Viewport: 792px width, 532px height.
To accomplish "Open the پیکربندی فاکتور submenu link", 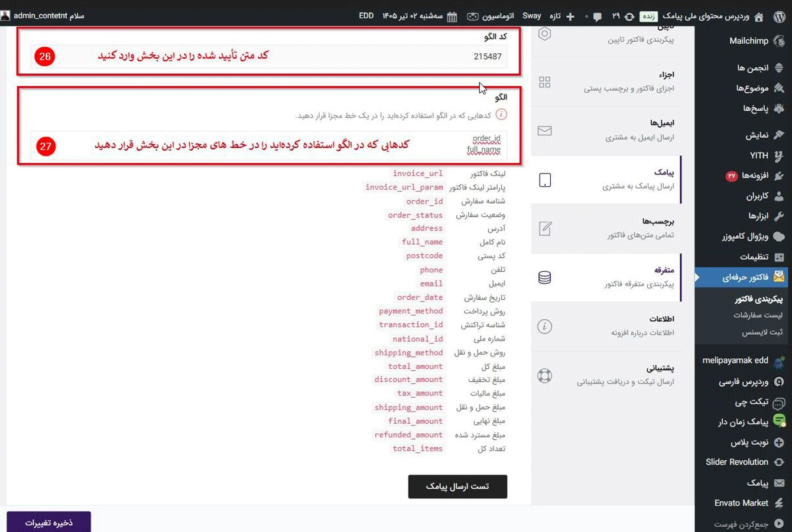I will [x=758, y=299].
